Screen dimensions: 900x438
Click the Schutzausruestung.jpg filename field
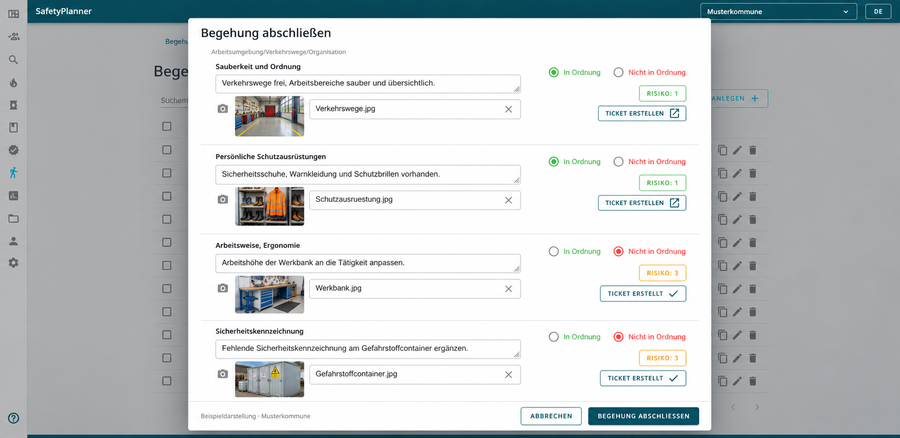[x=414, y=200]
